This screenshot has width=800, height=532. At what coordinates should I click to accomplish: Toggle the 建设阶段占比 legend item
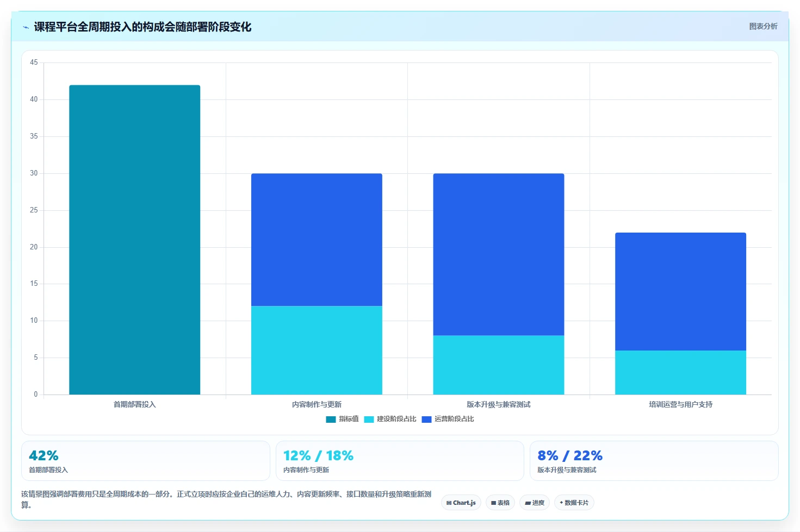click(390, 419)
